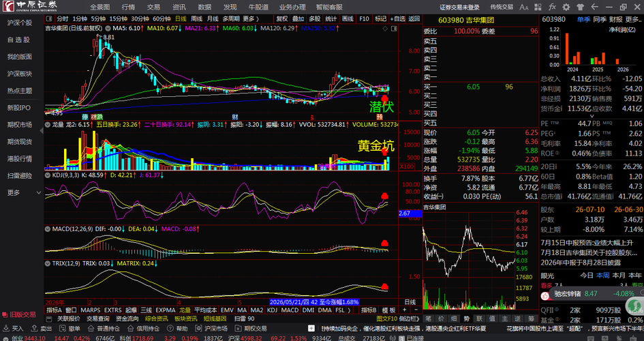Screen dimensions: 644x341
Task: Open 行情 in top menu
Action: pos(128,7)
